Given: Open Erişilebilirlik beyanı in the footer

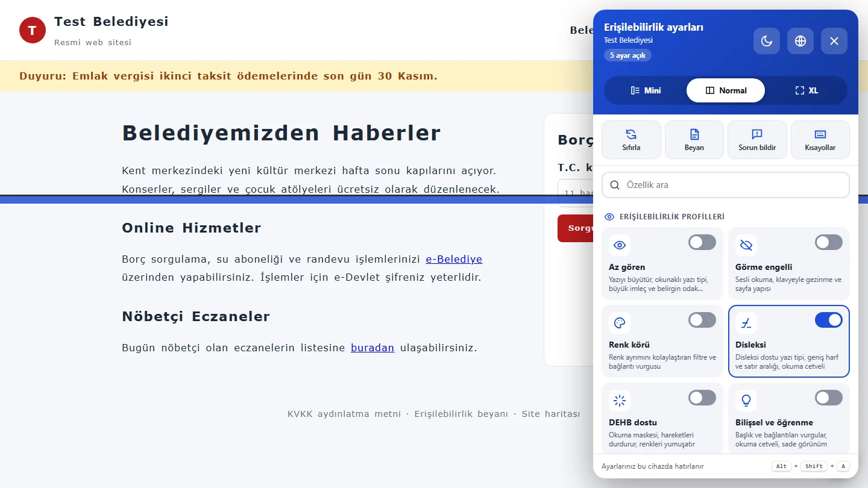Looking at the screenshot, I should 461,414.
